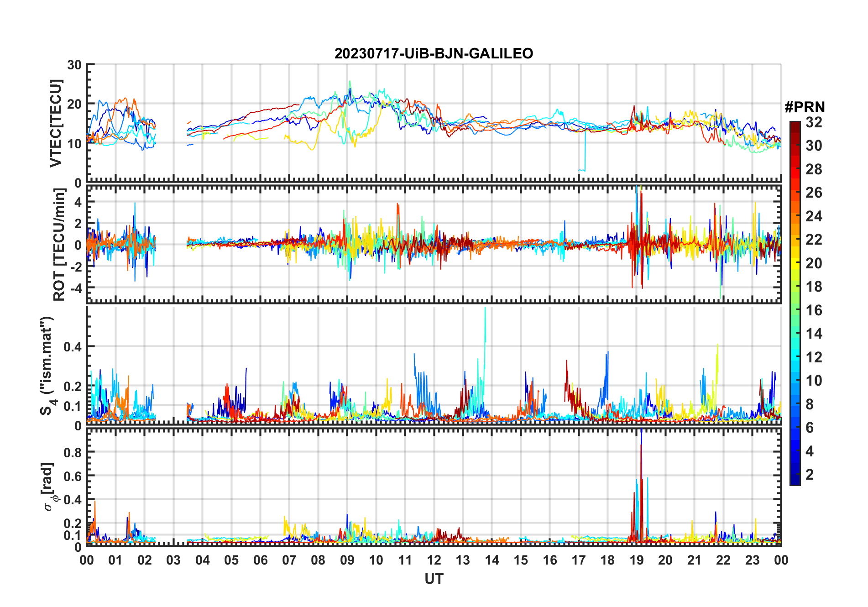The image size is (868, 607).
Task: Click VTEC axis tick label 30
Action: point(74,65)
